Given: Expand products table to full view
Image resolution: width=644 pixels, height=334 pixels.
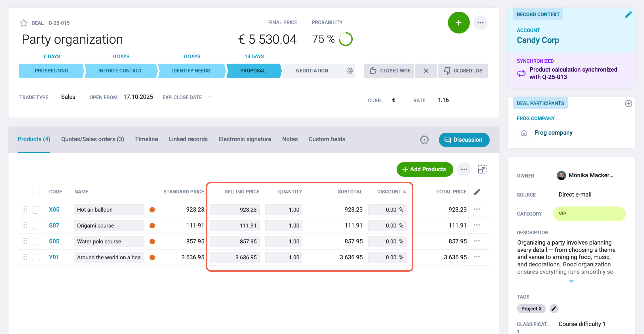Looking at the screenshot, I should coord(482,169).
